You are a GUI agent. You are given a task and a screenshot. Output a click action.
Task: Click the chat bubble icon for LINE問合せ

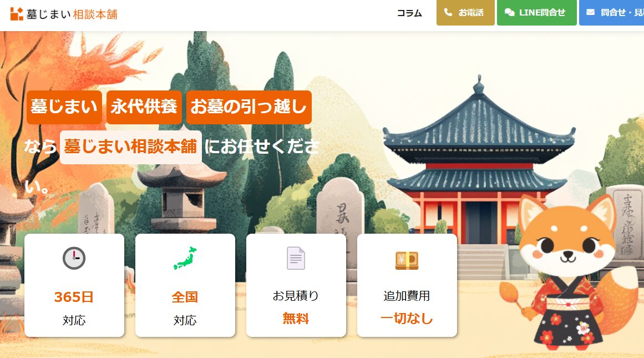click(509, 13)
